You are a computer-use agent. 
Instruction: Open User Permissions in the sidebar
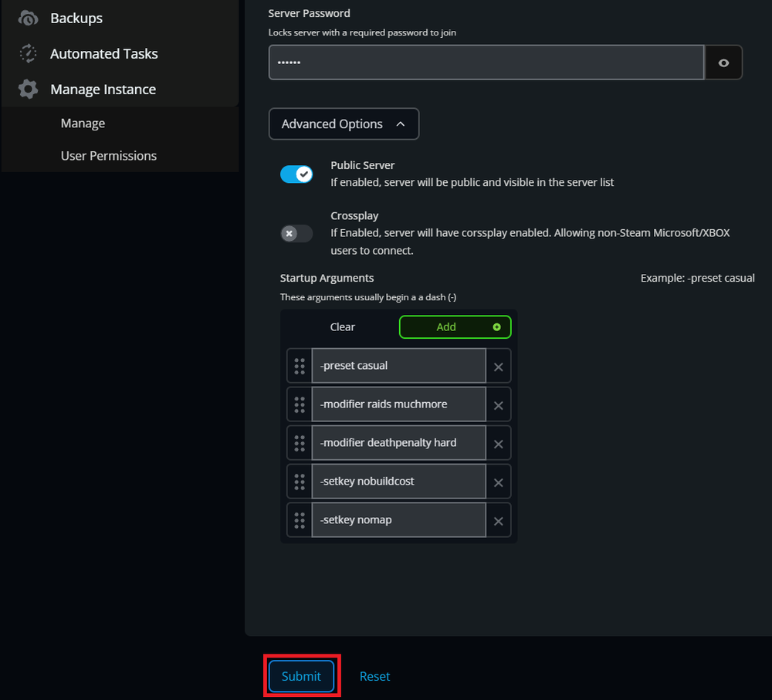pos(108,156)
